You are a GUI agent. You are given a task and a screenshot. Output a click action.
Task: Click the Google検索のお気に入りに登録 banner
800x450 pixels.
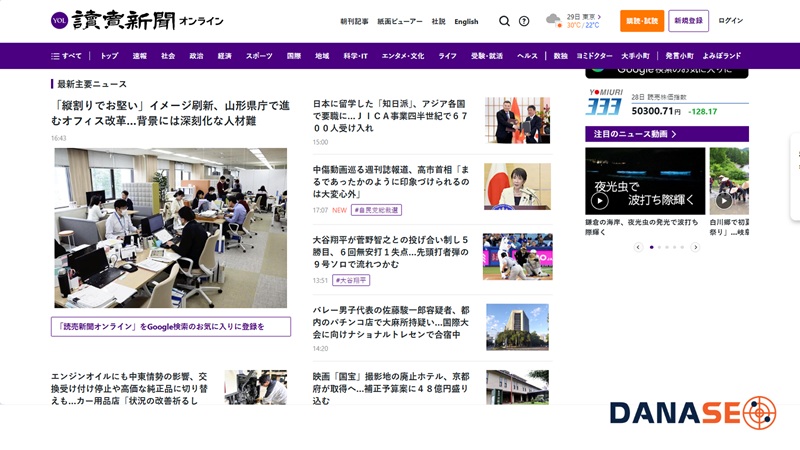(170, 327)
